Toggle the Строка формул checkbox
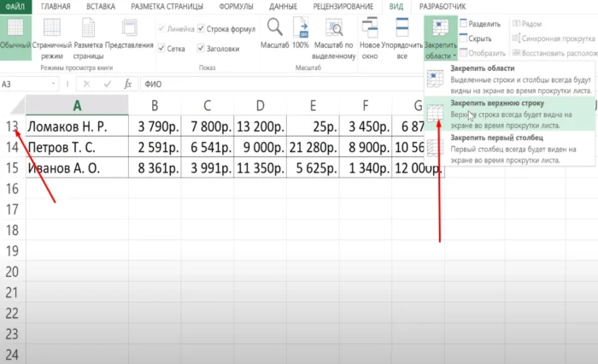598x364 pixels. [x=202, y=29]
